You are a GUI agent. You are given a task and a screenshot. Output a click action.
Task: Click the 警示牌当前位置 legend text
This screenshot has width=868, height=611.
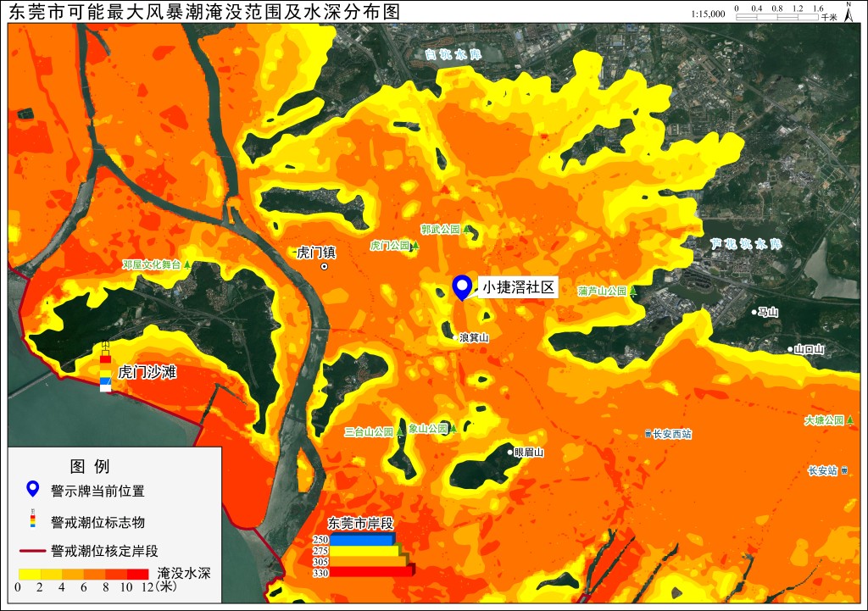[x=97, y=491]
